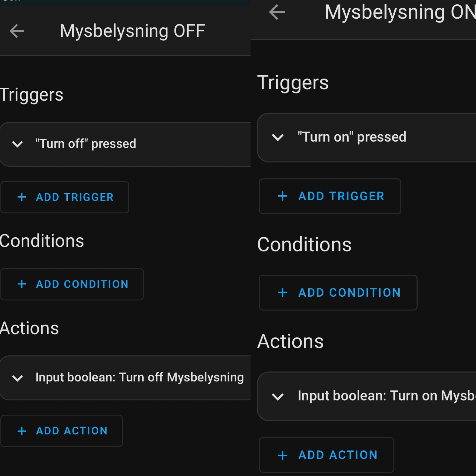The height and width of the screenshot is (476, 476).
Task: Expand the "Turn on" pressed trigger chevron
Action: pyautogui.click(x=278, y=137)
